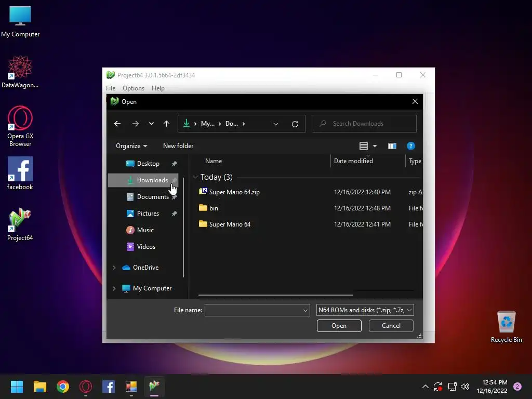Go back using the Open dialog's back arrow

tap(117, 124)
